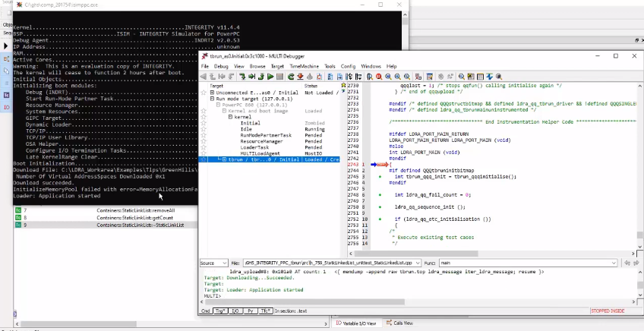Switch to the Tfc* pane tab
The image size is (644, 331).
265,311
